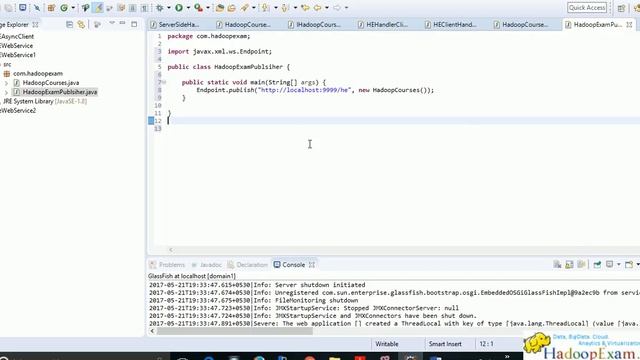Click the Console horizontal scrollbar thumb
The width and height of the screenshot is (640, 360).
[x=235, y=331]
